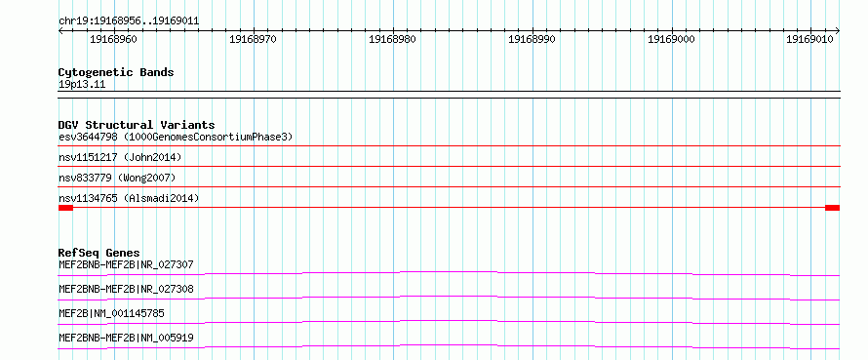The image size is (868, 360).
Task: Click the DGV Structural Variants track heading
Action: [x=137, y=125]
